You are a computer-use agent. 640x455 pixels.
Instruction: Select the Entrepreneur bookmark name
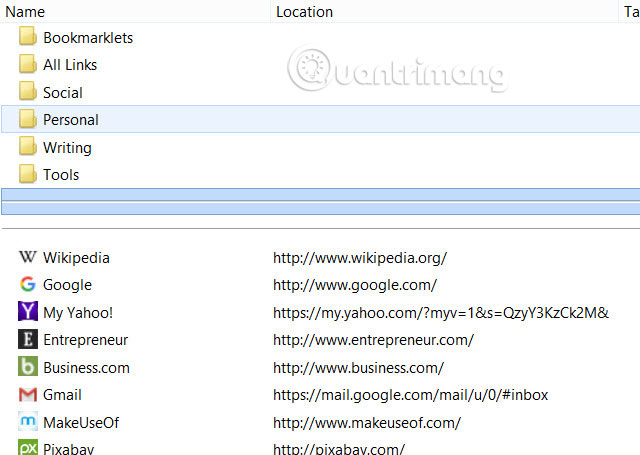point(86,340)
